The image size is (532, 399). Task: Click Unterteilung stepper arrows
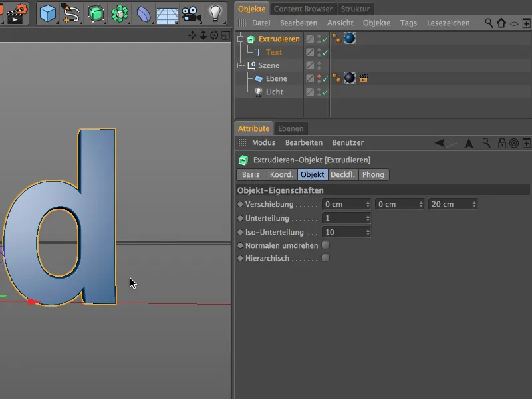click(x=368, y=218)
